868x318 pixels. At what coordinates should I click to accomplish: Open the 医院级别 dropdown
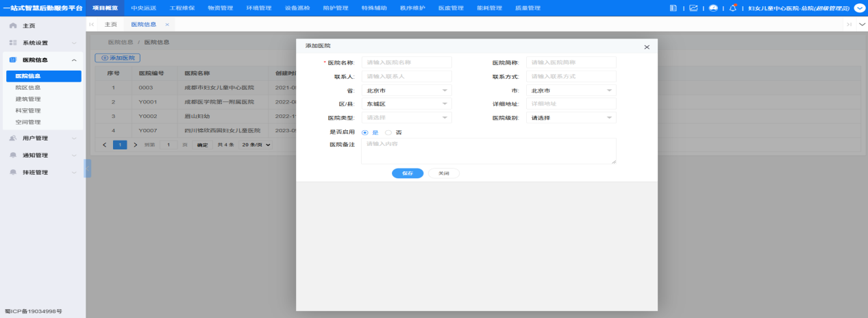[x=571, y=117]
